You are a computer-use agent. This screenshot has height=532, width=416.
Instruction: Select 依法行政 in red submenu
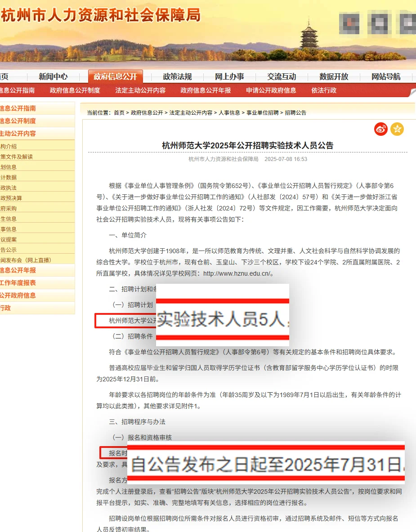pos(324,90)
